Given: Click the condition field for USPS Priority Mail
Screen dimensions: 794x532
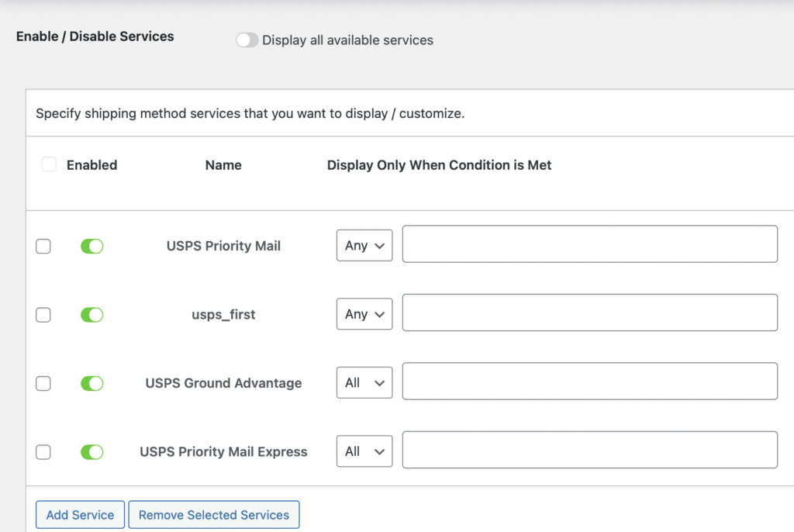Looking at the screenshot, I should tap(589, 244).
